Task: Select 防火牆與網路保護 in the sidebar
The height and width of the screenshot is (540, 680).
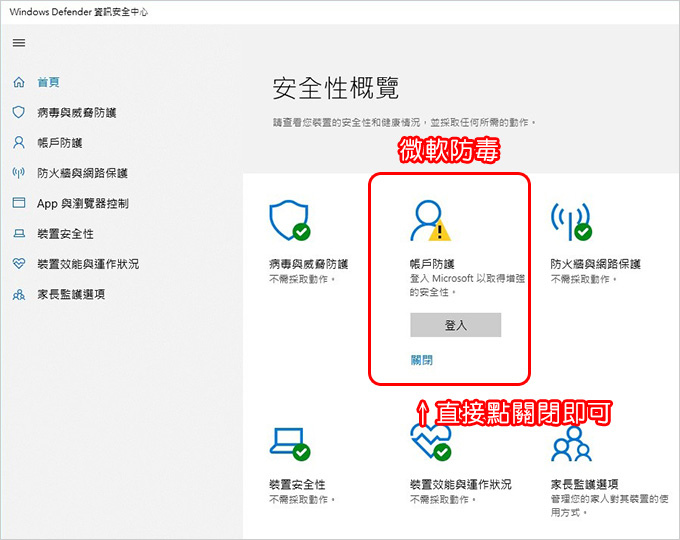Action: pyautogui.click(x=82, y=173)
